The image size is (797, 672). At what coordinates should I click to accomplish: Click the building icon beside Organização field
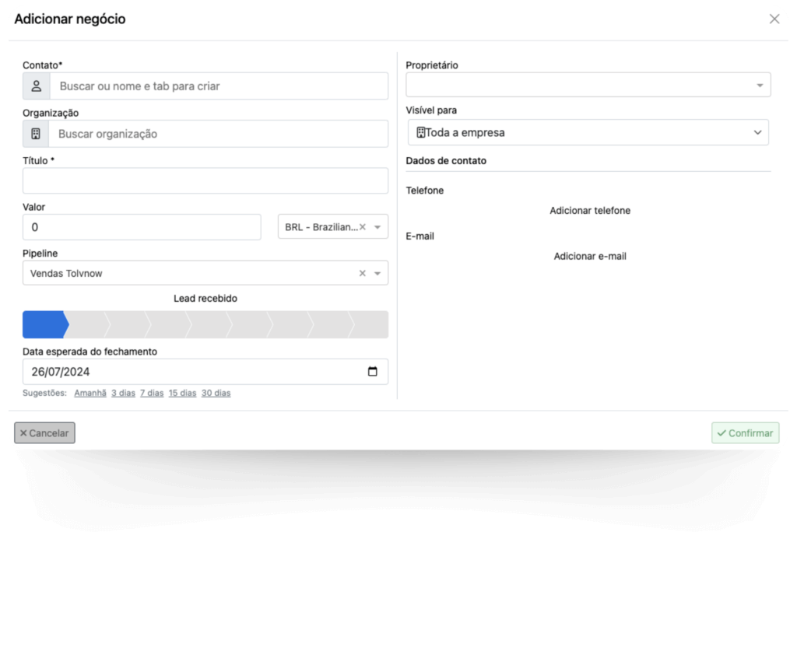(x=35, y=134)
